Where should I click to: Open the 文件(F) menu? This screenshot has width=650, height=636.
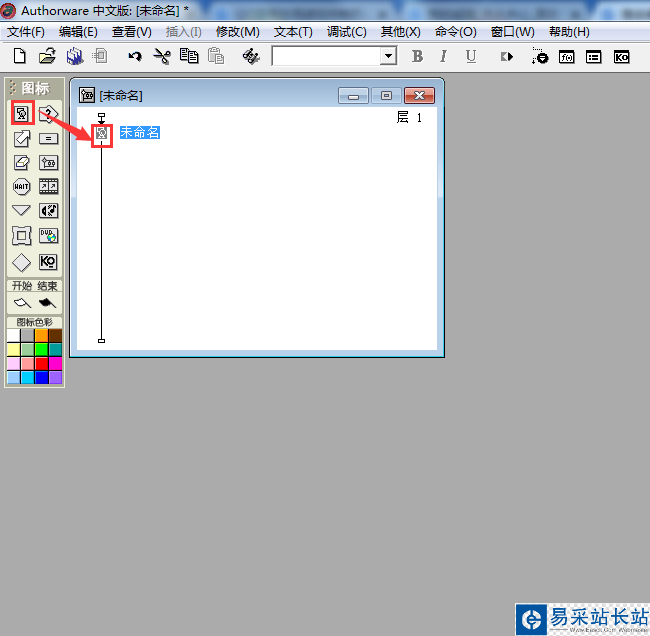point(26,32)
